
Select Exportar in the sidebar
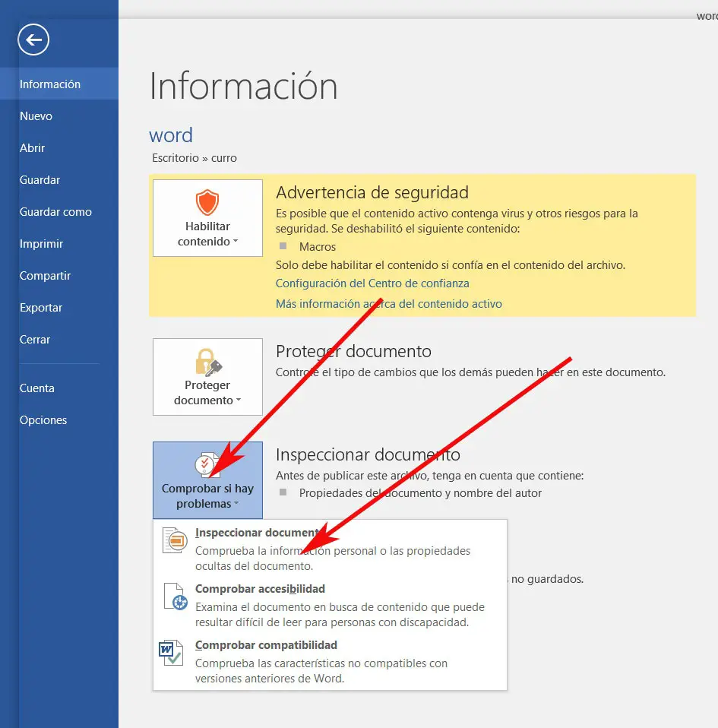[59, 307]
